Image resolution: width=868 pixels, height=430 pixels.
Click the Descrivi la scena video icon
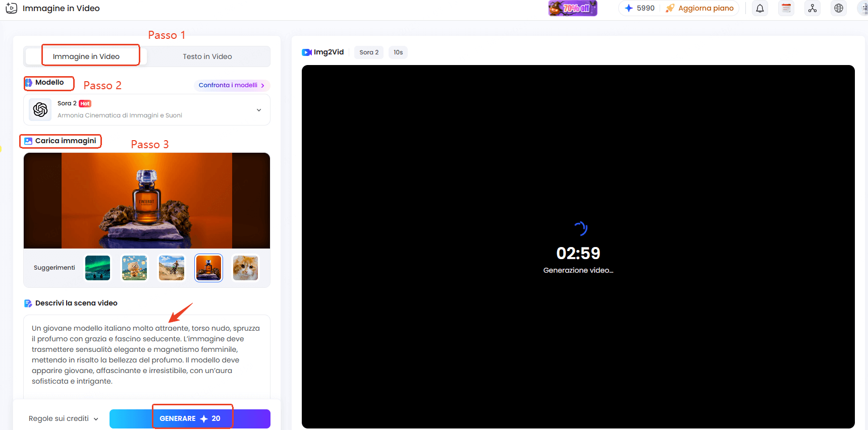pyautogui.click(x=28, y=303)
